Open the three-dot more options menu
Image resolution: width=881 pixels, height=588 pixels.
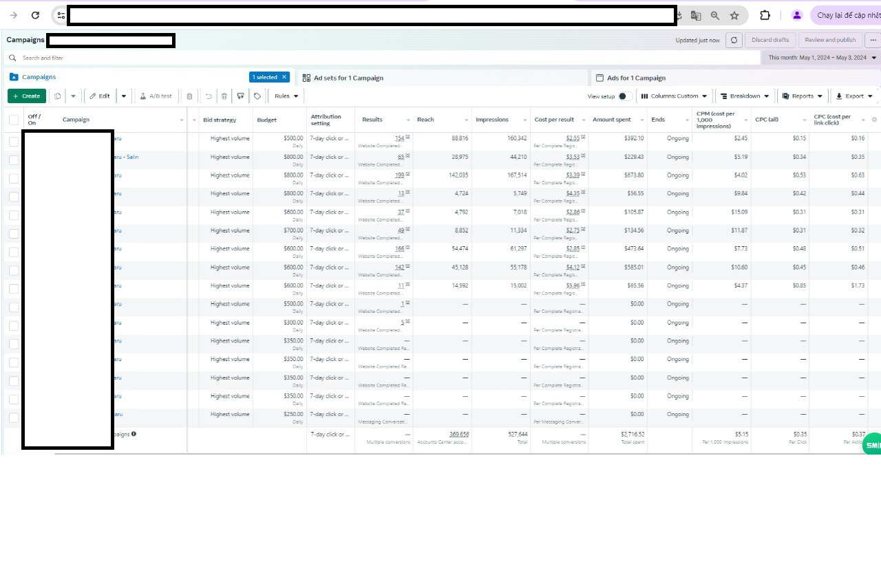click(x=873, y=40)
